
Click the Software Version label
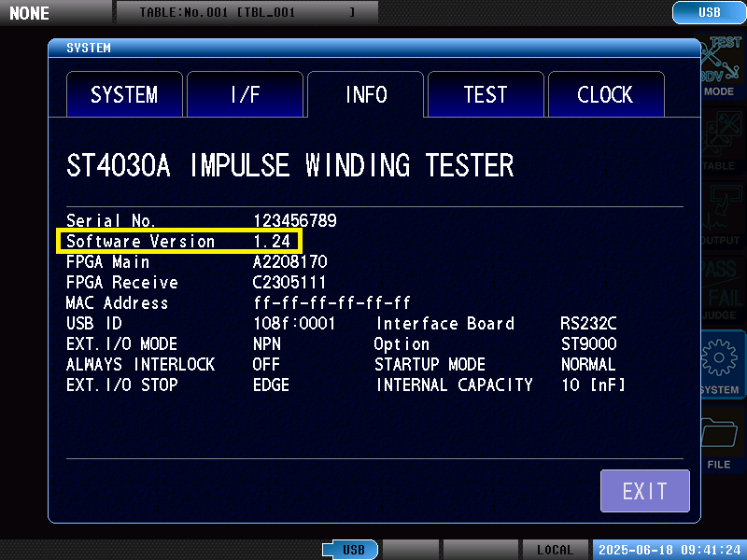point(141,241)
